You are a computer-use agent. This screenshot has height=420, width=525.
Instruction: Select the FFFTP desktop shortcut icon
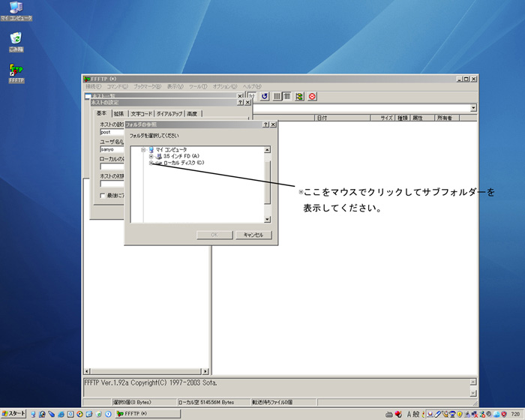tap(16, 73)
